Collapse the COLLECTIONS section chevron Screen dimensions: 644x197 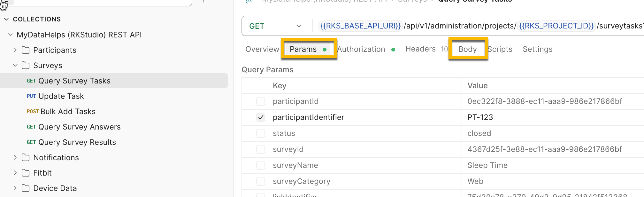tap(6, 19)
